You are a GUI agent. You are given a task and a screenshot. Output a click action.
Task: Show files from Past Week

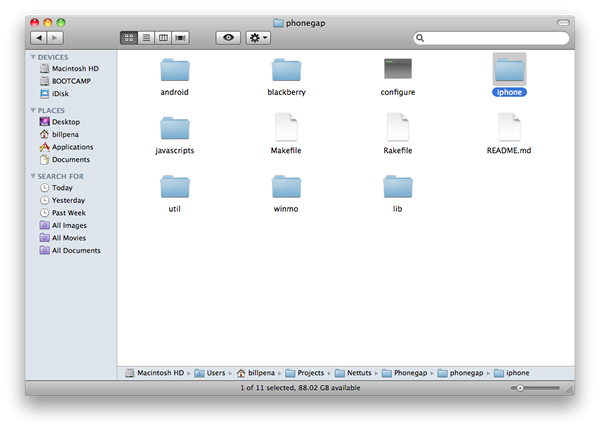click(x=63, y=213)
